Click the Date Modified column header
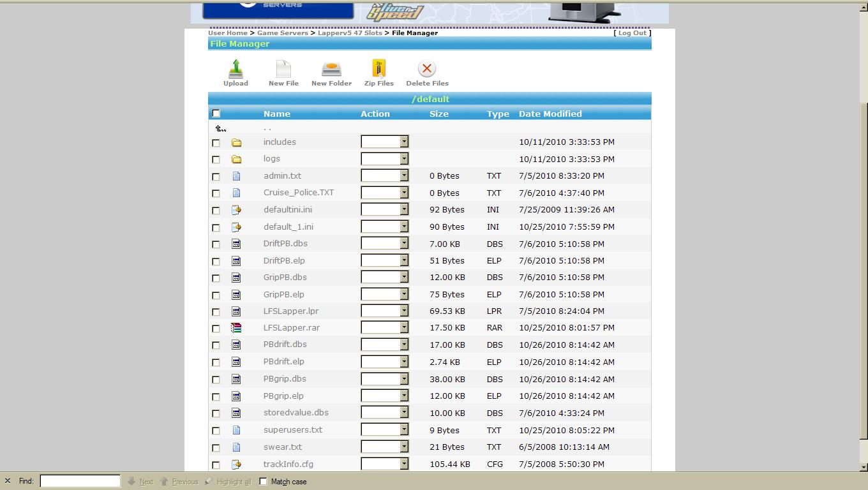868x490 pixels. (550, 114)
